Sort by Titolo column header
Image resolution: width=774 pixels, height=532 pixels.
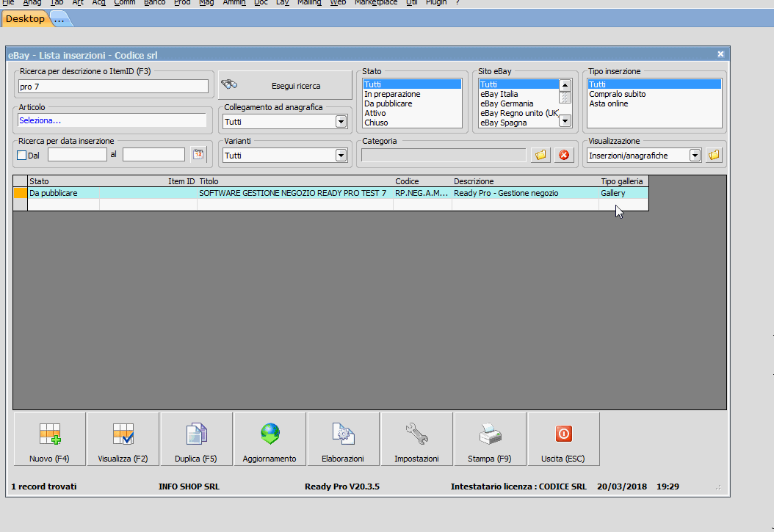[295, 181]
